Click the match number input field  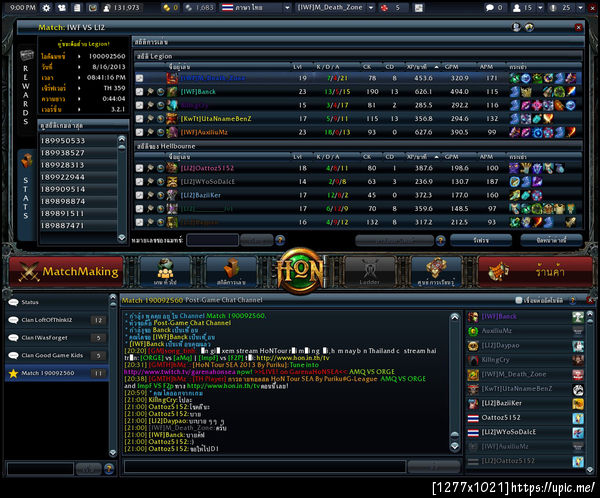coord(212,240)
